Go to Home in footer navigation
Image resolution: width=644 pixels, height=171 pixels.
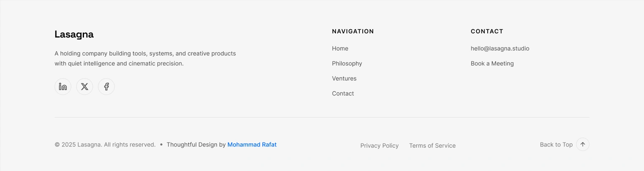coord(340,48)
